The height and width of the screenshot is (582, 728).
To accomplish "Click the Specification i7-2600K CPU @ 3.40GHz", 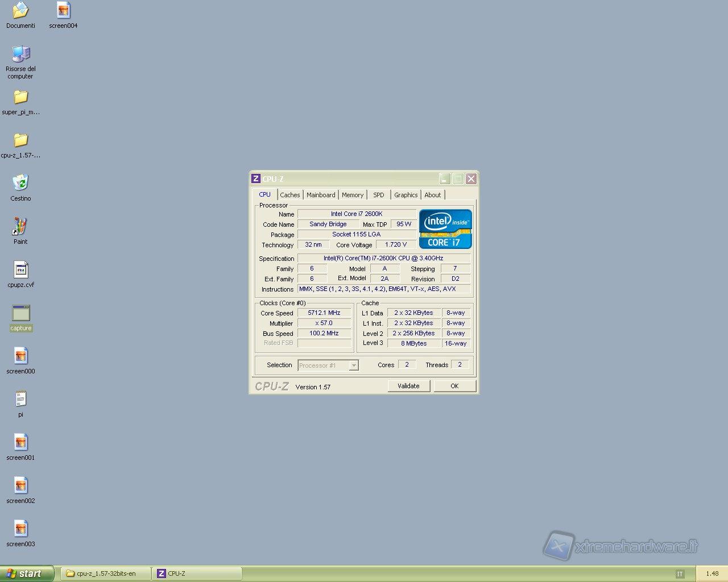I will pyautogui.click(x=384, y=258).
